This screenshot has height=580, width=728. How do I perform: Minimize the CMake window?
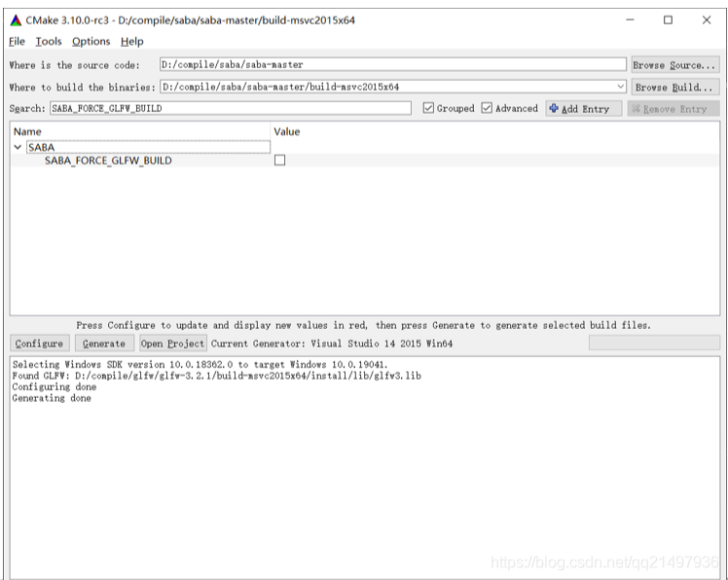(x=630, y=20)
